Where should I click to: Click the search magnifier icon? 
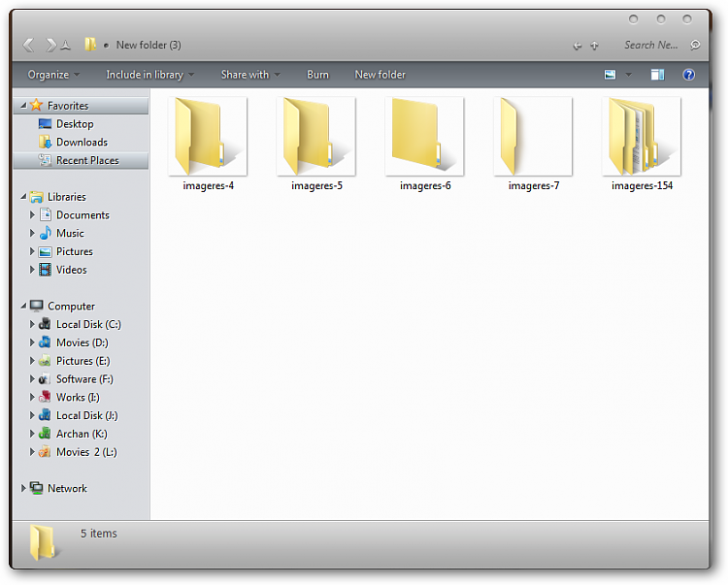tap(695, 45)
